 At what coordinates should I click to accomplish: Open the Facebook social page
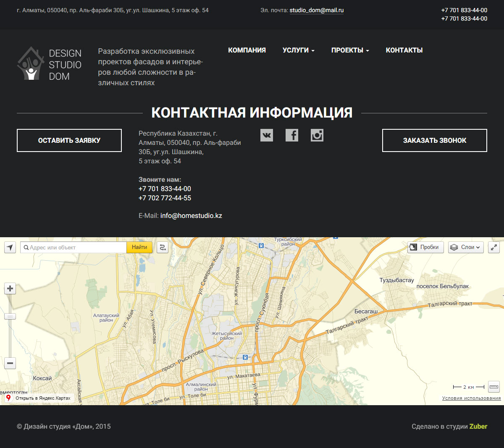(x=292, y=135)
